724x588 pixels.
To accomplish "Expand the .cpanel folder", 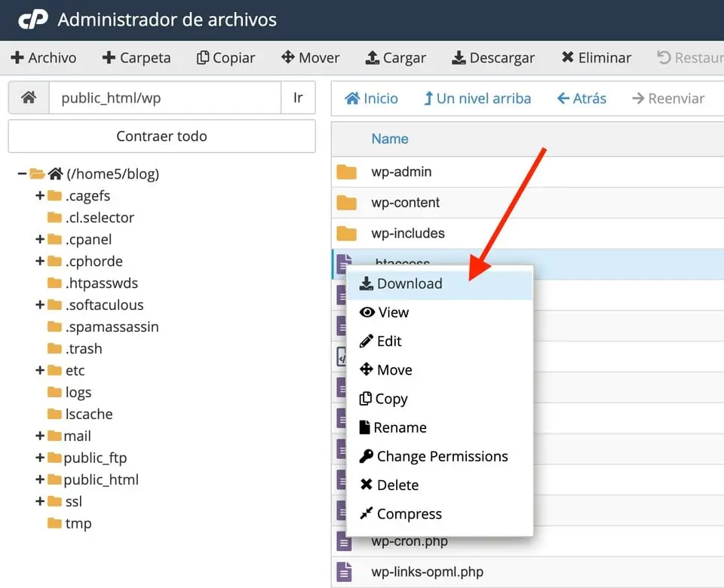I will (40, 239).
